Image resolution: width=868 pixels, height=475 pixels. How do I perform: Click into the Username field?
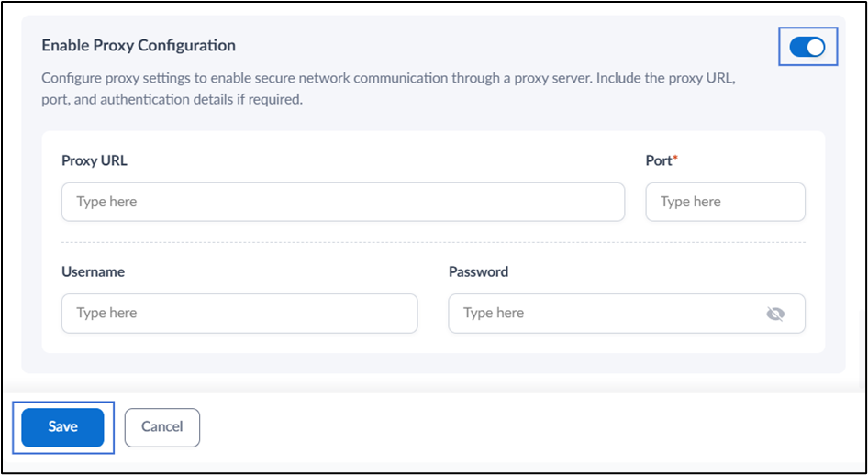(x=239, y=314)
